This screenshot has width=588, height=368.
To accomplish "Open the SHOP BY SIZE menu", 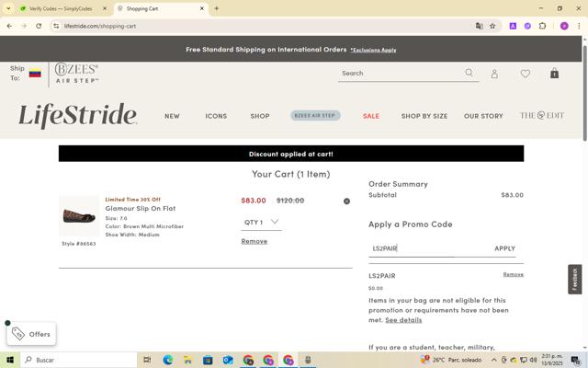I will pyautogui.click(x=424, y=116).
